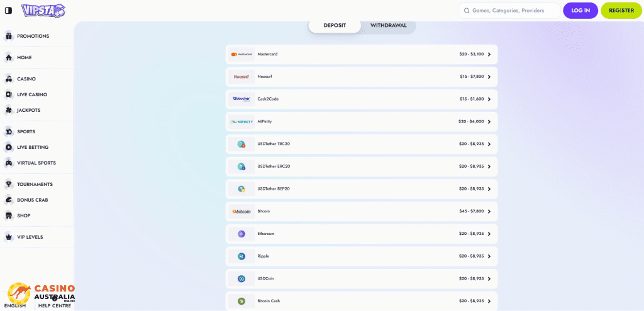Expand the Mastercard row chevron

click(489, 54)
